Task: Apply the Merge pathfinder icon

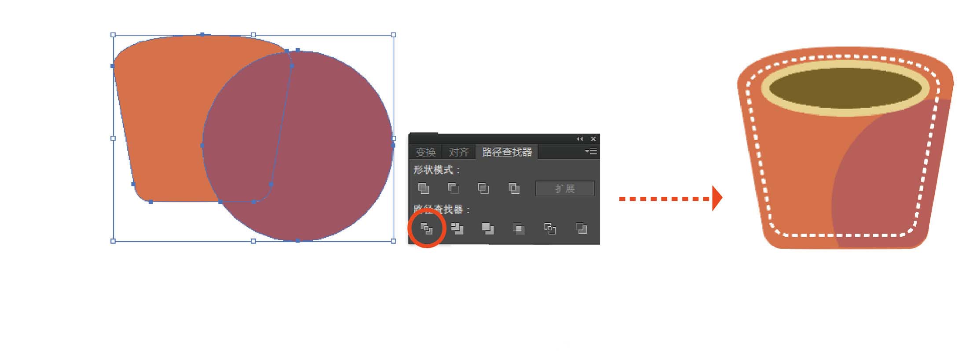Action: (x=488, y=228)
